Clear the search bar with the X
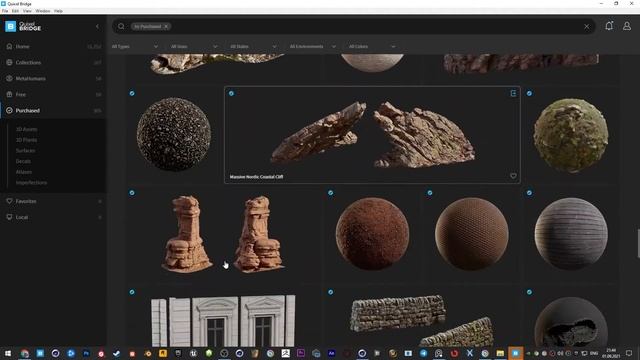Screen dimensions: 640x360 click(x=587, y=27)
